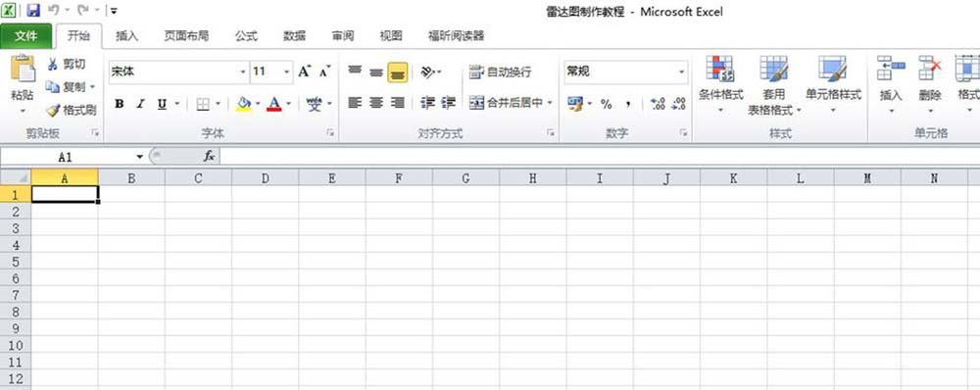
Task: Click the red font color A swatch
Action: (273, 105)
